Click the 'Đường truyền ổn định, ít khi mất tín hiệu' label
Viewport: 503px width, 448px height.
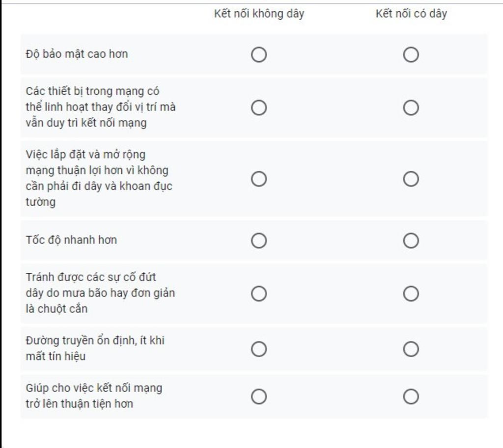(95, 348)
